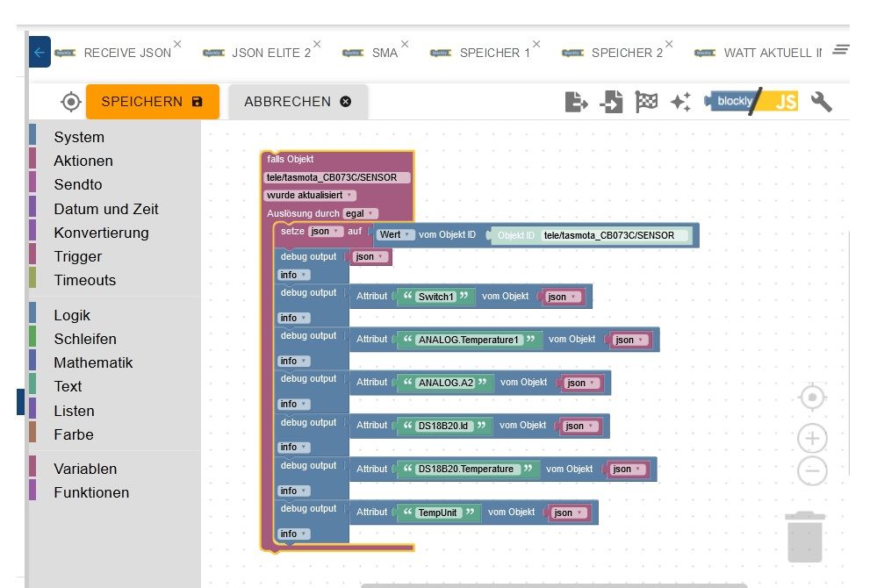
Task: Open the info dropdown below TempUnit row
Action: pyautogui.click(x=293, y=534)
